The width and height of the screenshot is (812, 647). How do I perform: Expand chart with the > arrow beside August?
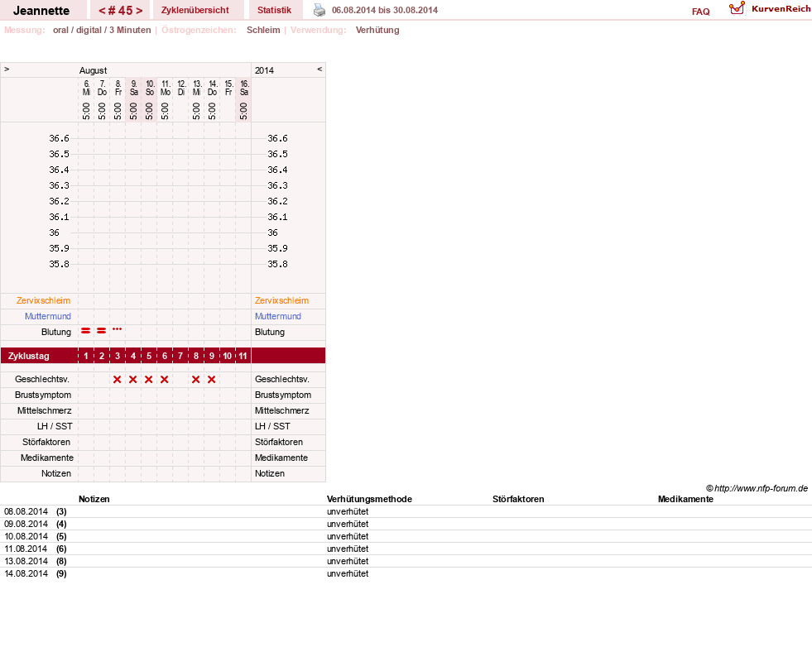click(x=7, y=69)
